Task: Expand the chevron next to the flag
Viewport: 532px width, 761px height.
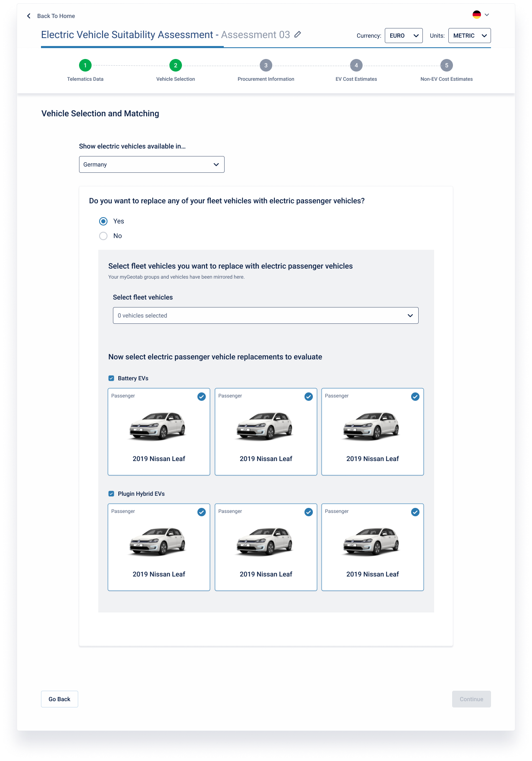Action: pos(487,15)
